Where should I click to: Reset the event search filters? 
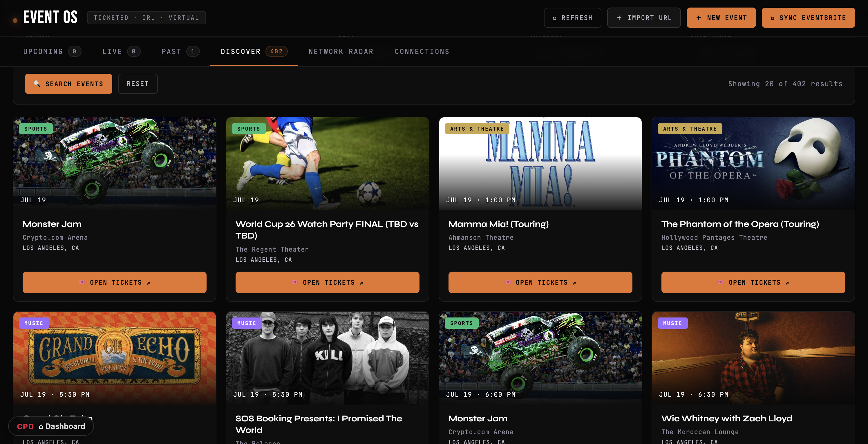(x=138, y=84)
